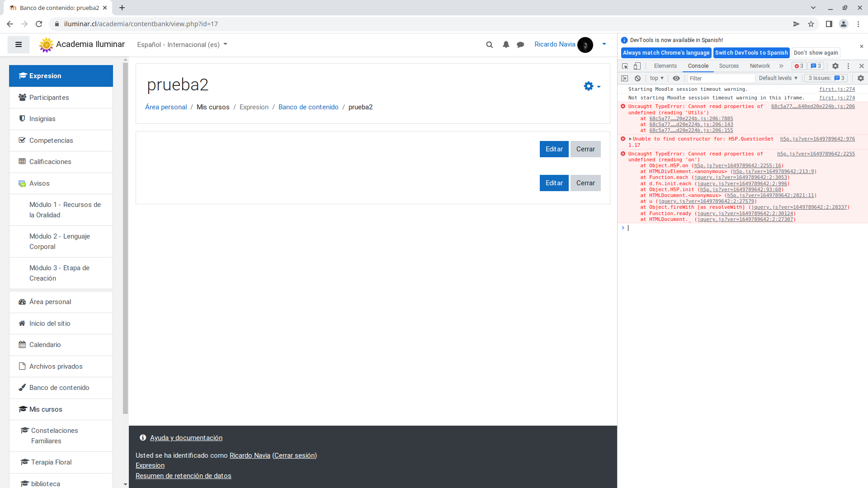This screenshot has width=868, height=488.
Task: Switch to the Sources tab
Action: pos(729,66)
